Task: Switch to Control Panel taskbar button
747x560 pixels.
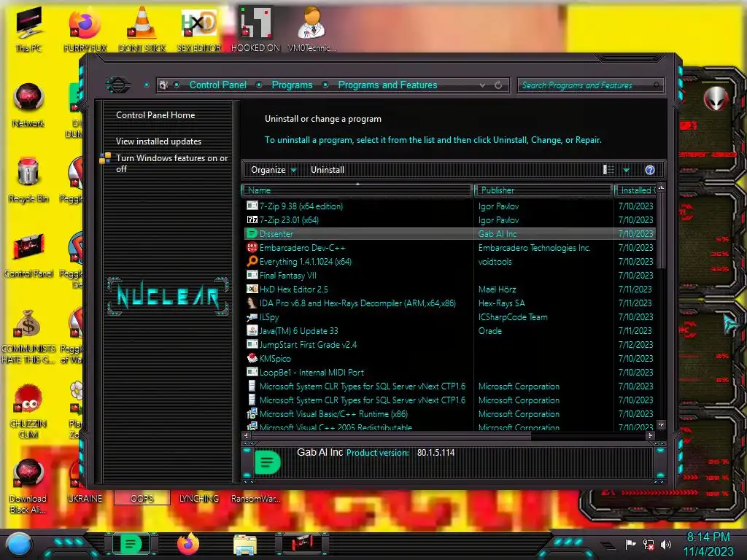Action: [x=302, y=544]
